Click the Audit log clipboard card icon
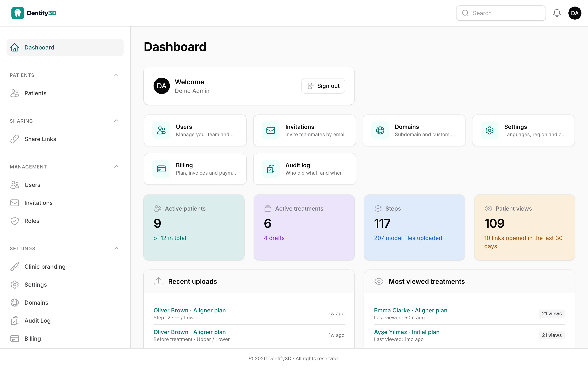The image size is (588, 368). [271, 169]
